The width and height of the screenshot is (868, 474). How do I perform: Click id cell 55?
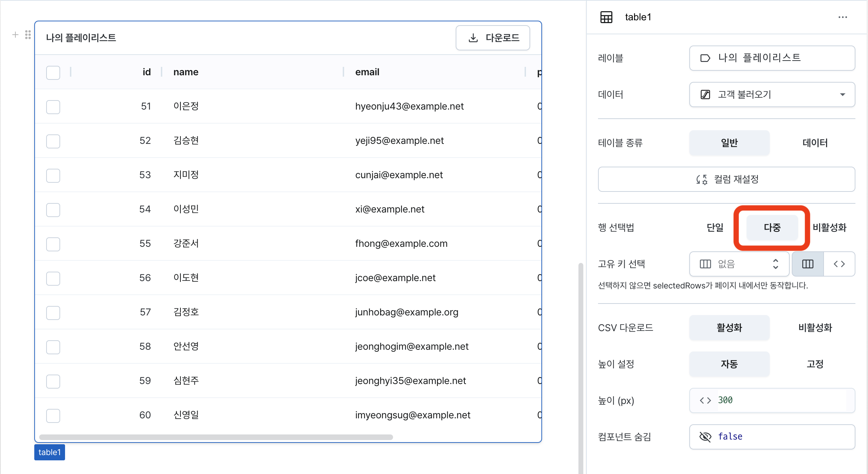click(x=145, y=244)
